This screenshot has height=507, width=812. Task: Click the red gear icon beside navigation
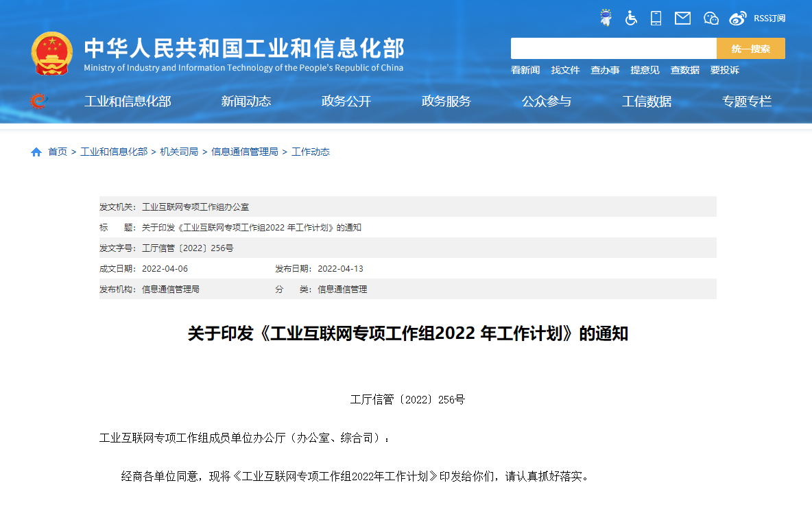point(38,101)
